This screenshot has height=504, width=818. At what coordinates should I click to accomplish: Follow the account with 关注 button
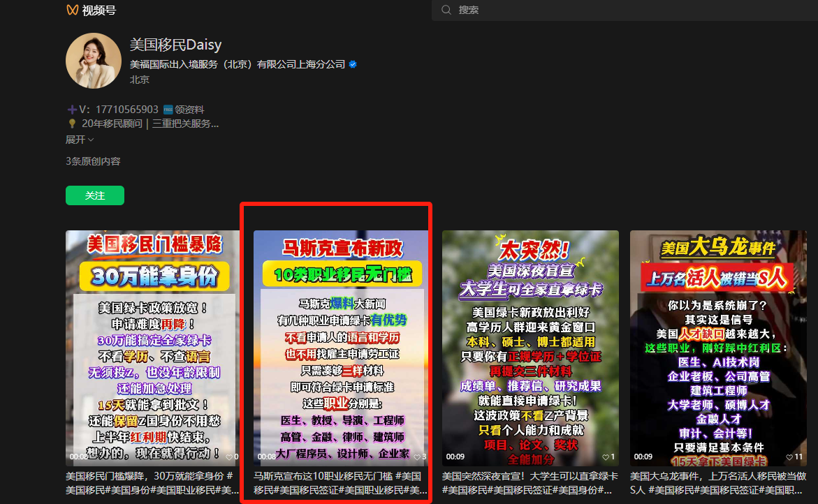[x=95, y=195]
